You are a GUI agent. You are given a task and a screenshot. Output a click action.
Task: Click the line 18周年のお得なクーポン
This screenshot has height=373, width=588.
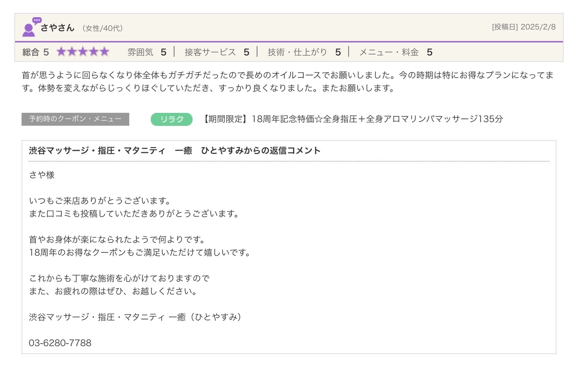[140, 252]
